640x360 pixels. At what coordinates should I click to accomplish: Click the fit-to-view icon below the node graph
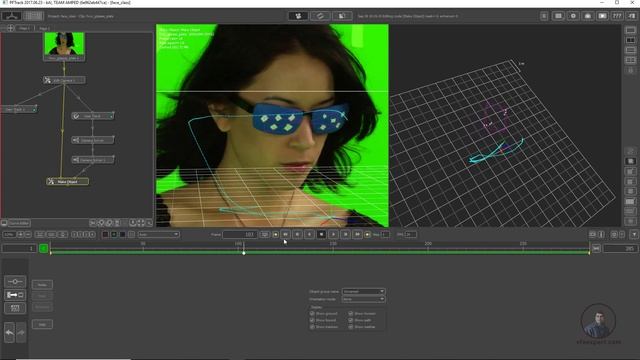coord(141,223)
